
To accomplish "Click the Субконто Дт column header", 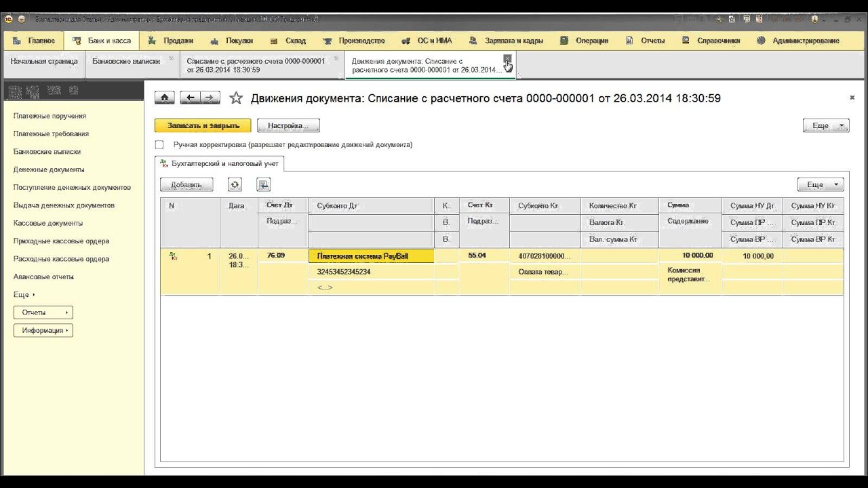I will click(372, 205).
